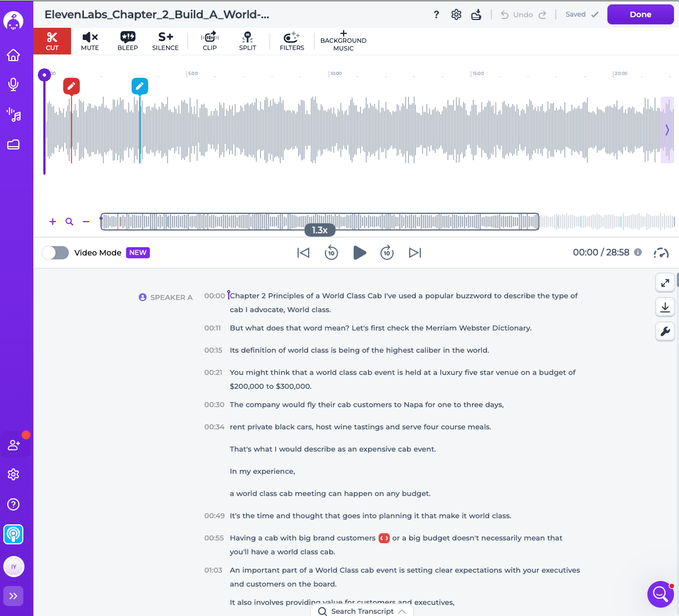Play the audio
Image resolution: width=679 pixels, height=616 pixels.
point(360,253)
